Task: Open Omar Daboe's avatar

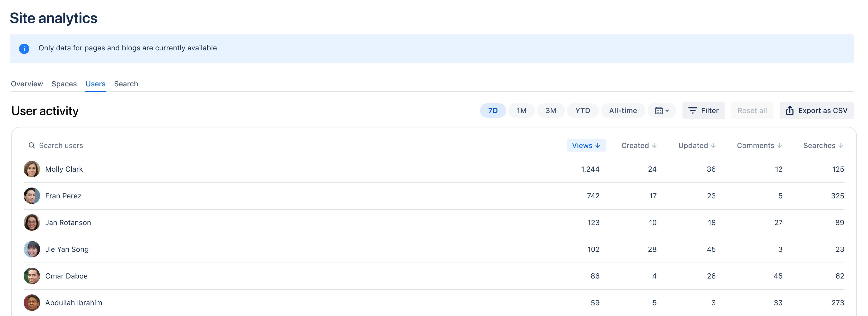Action: (x=32, y=276)
